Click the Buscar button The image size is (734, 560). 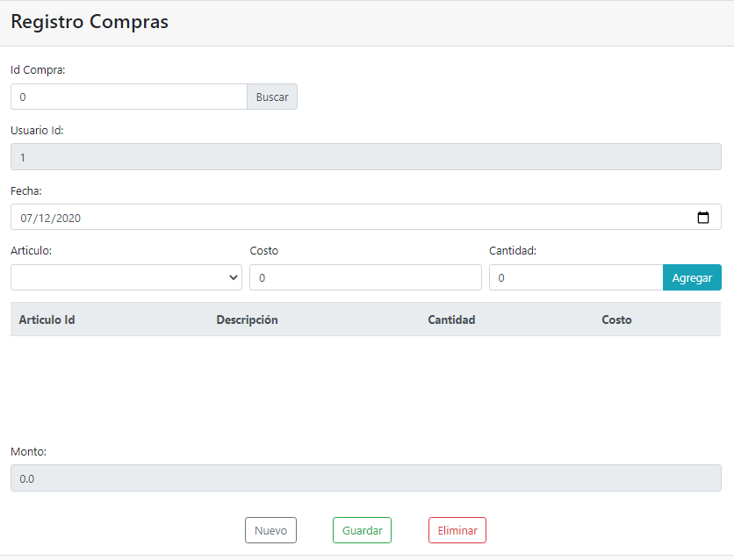tap(271, 97)
